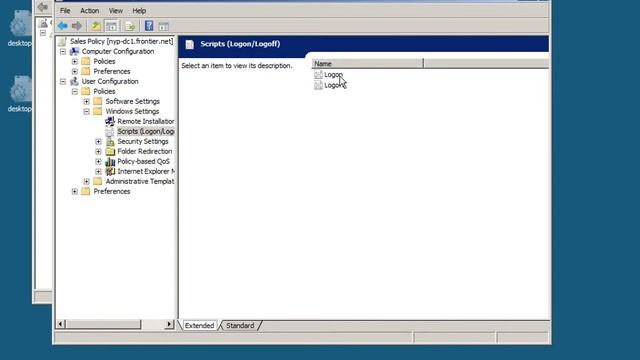Select Scripts (Logon/Logoff) tree item
Screen dimensions: 640x360
[x=146, y=131]
